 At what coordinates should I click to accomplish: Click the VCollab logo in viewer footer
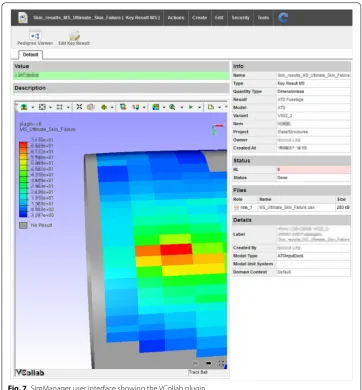(30, 373)
